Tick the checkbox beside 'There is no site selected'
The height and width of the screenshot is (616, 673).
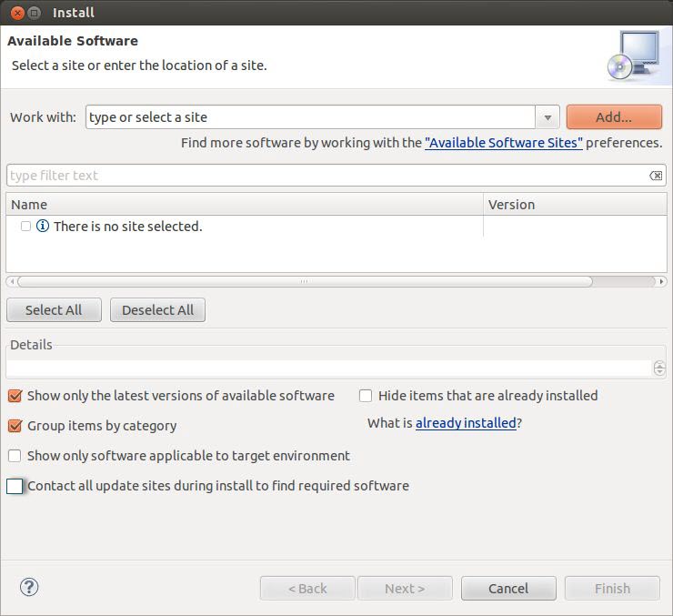click(x=25, y=227)
